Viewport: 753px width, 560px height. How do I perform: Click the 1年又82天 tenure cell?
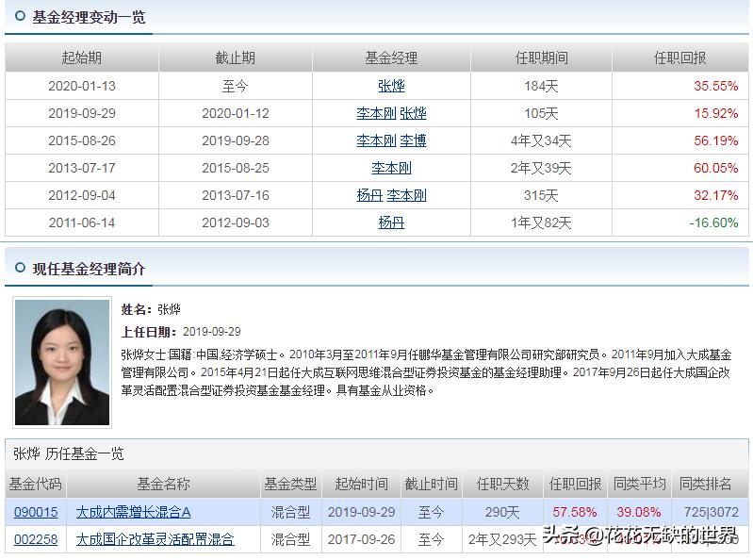pos(541,222)
